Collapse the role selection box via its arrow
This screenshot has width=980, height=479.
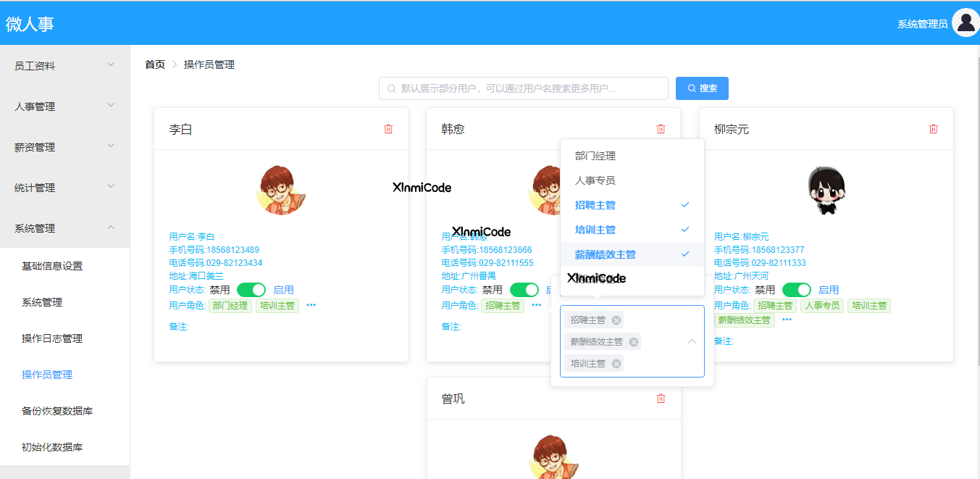pyautogui.click(x=692, y=341)
